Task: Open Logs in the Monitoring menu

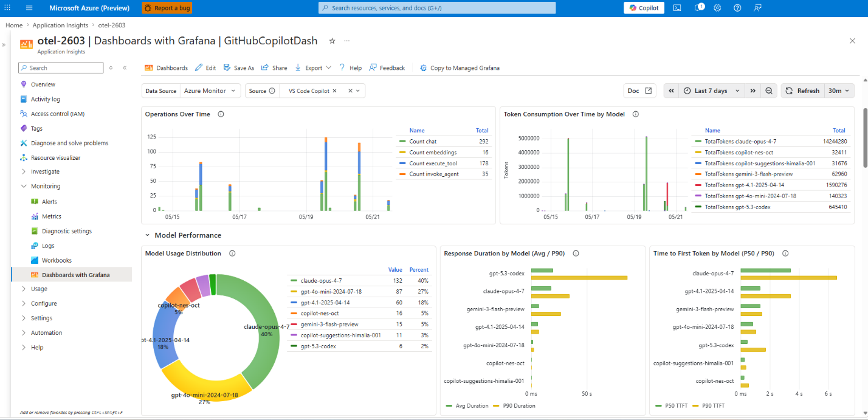Action: 48,246
